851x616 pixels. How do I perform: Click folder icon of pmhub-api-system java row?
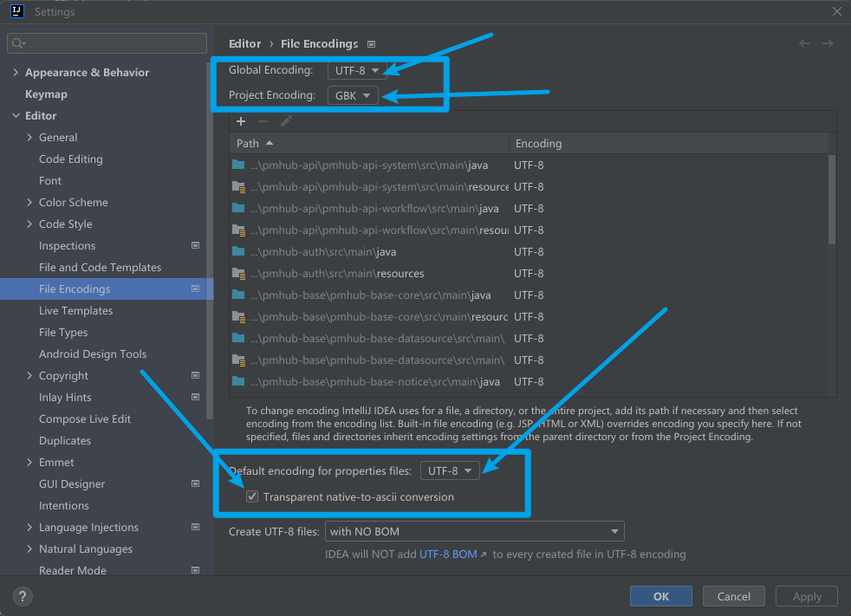238,165
